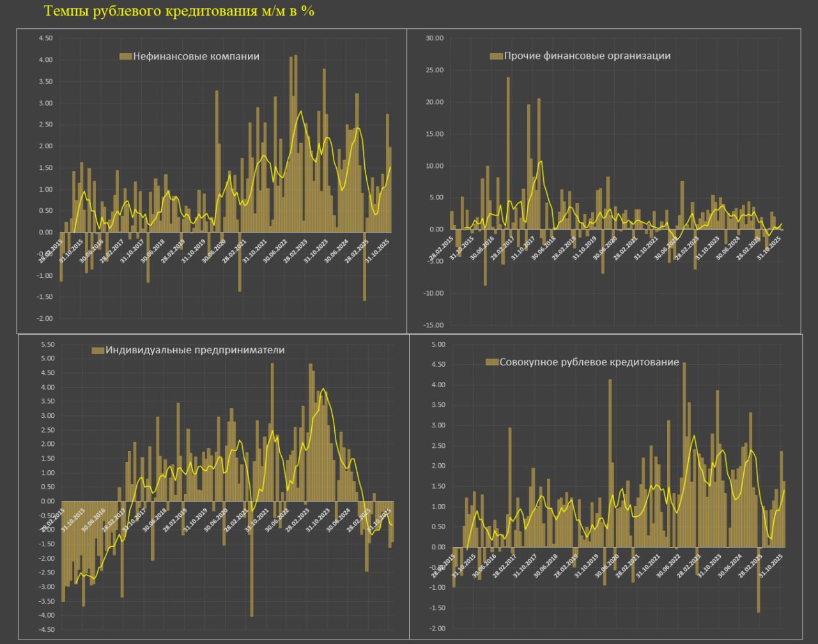
Task: Click the -15.00 y-axis label
Action: (433, 325)
